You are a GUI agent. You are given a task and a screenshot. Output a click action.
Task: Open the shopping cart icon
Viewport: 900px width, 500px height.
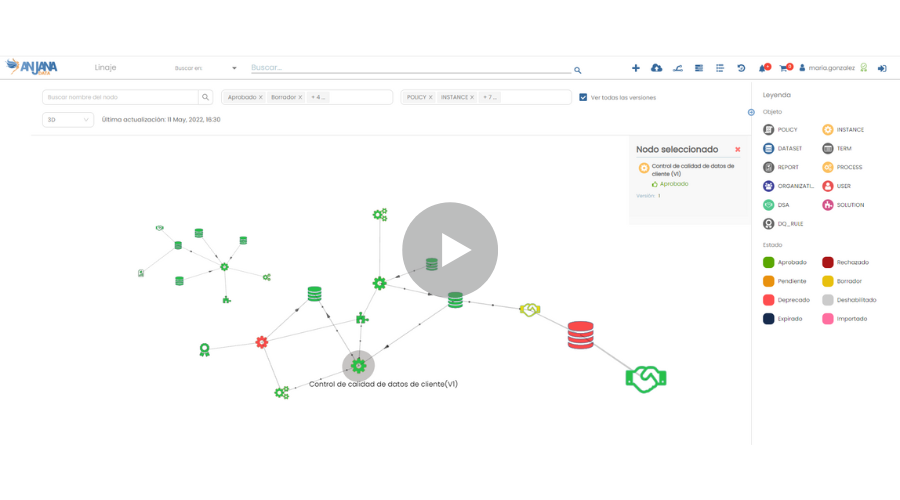(x=784, y=68)
